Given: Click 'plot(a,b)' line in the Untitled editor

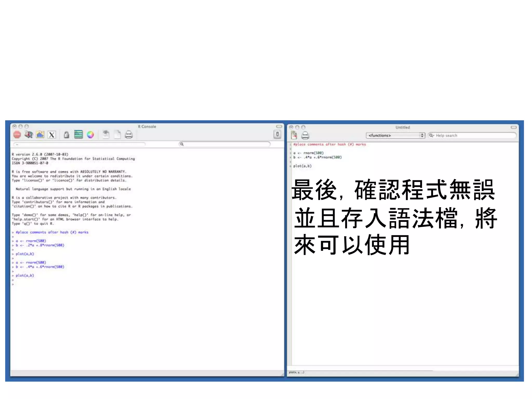Looking at the screenshot, I should [302, 166].
